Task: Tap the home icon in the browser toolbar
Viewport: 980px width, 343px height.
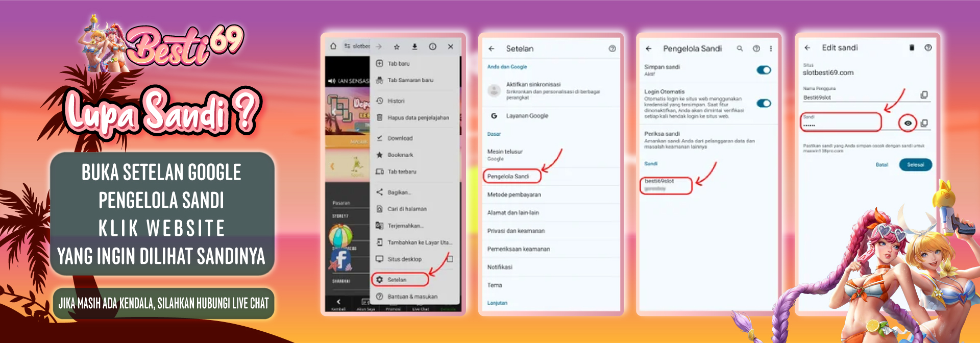Action: (333, 46)
